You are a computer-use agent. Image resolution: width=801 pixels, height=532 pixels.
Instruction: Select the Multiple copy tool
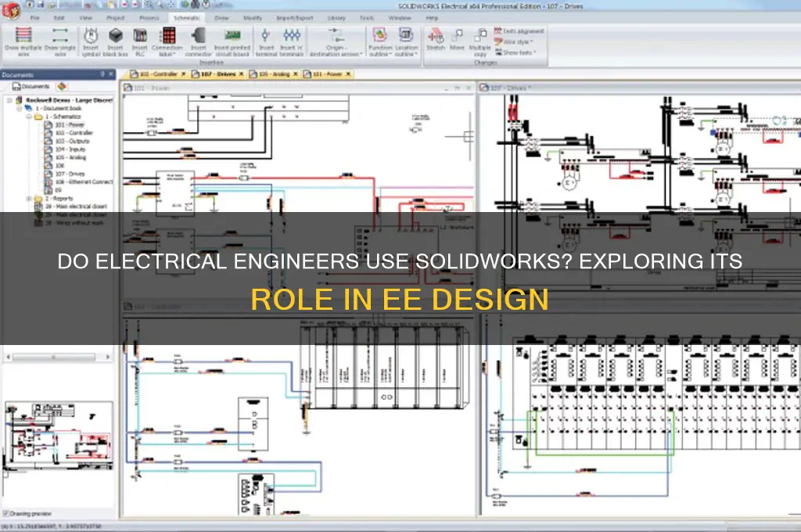click(x=480, y=41)
